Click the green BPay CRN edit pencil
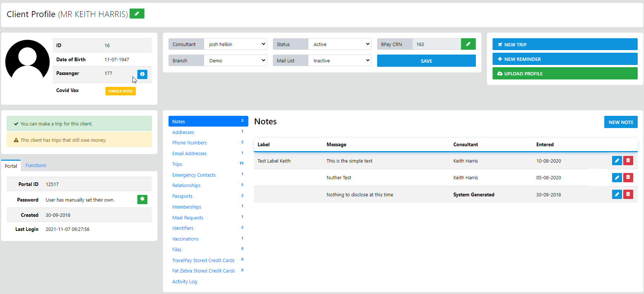This screenshot has height=294, width=644. click(x=468, y=44)
